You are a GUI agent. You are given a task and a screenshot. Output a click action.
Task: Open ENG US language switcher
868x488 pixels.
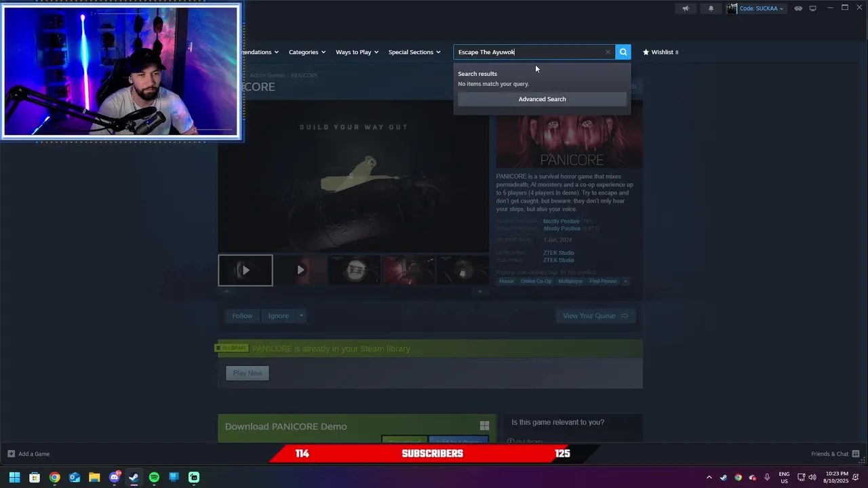point(784,477)
